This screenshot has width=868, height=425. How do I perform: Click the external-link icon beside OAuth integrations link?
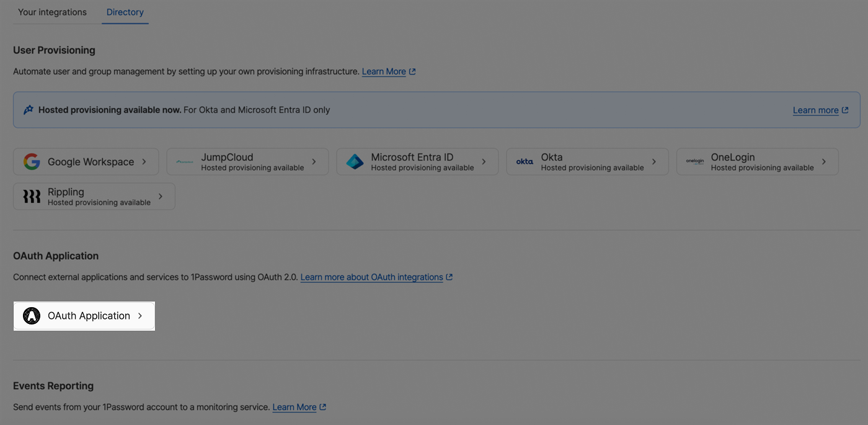449,277
